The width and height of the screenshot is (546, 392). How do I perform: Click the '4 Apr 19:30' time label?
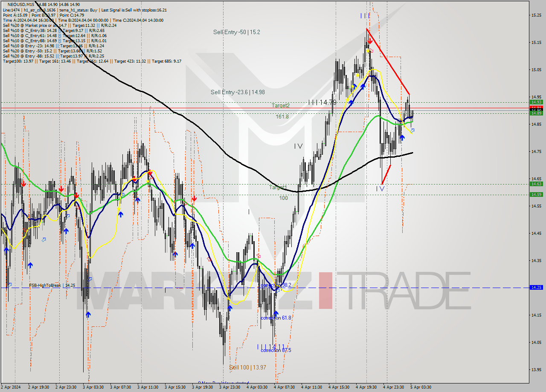pos(366,387)
